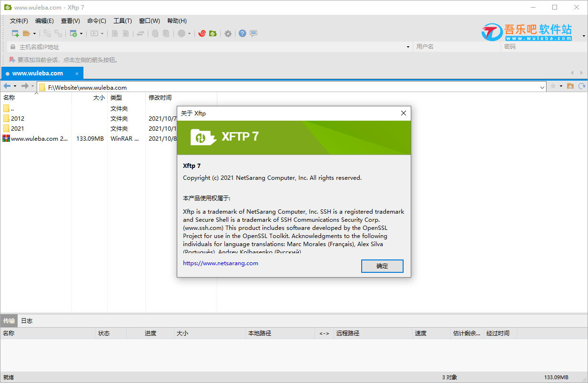This screenshot has width=588, height=383.
Task: Click the blue Help question mark icon
Action: (243, 33)
